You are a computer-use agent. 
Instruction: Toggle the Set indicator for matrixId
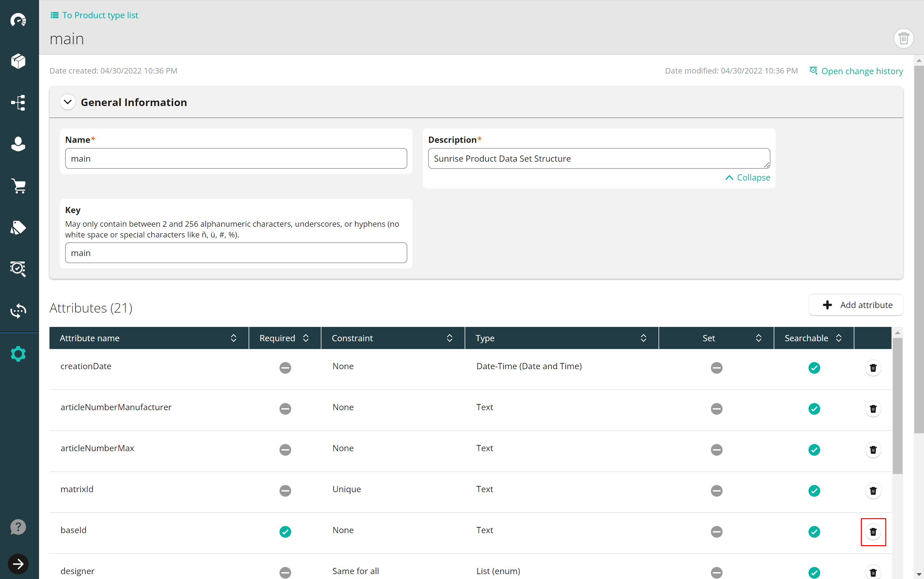(x=716, y=491)
